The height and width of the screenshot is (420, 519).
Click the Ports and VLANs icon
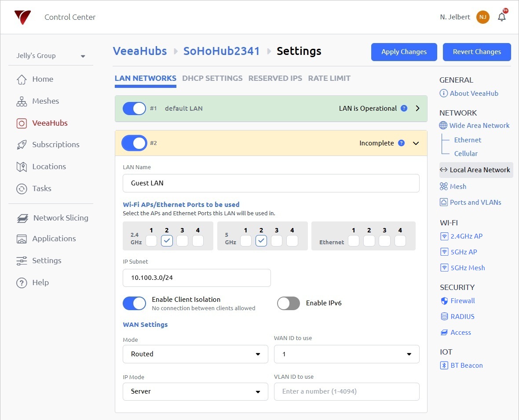(443, 202)
